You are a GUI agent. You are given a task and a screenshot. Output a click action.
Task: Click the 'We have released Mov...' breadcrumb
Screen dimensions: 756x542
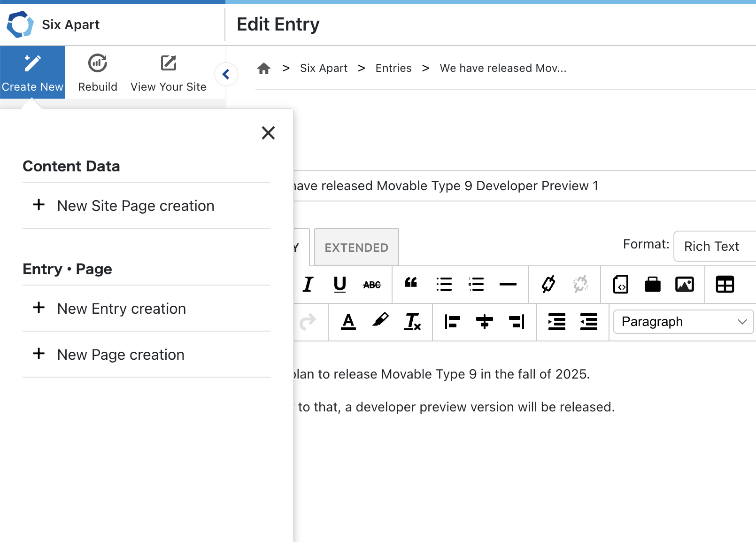point(503,68)
